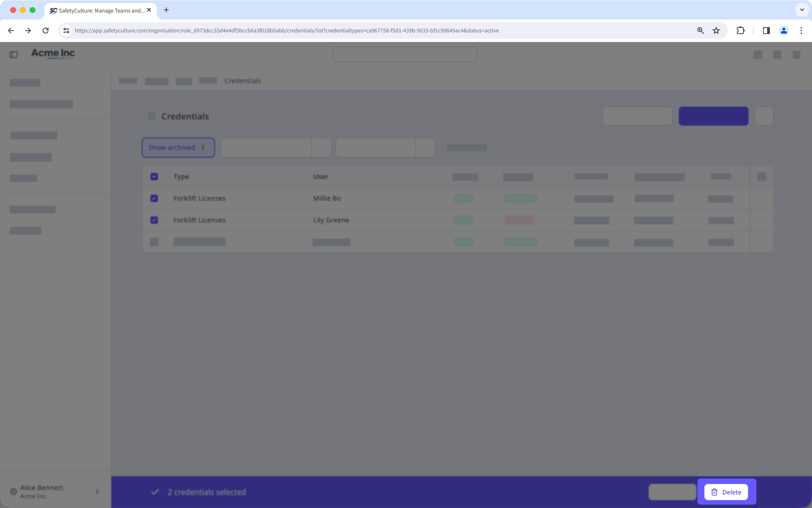The height and width of the screenshot is (508, 812).
Task: Collapse the sidebar using the panel icon
Action: [x=14, y=55]
